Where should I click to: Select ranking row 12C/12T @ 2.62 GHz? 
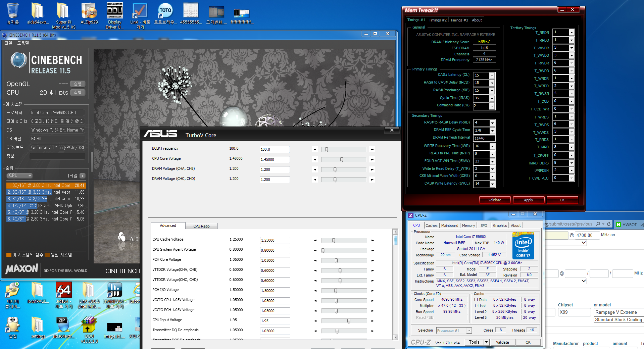pyautogui.click(x=46, y=206)
